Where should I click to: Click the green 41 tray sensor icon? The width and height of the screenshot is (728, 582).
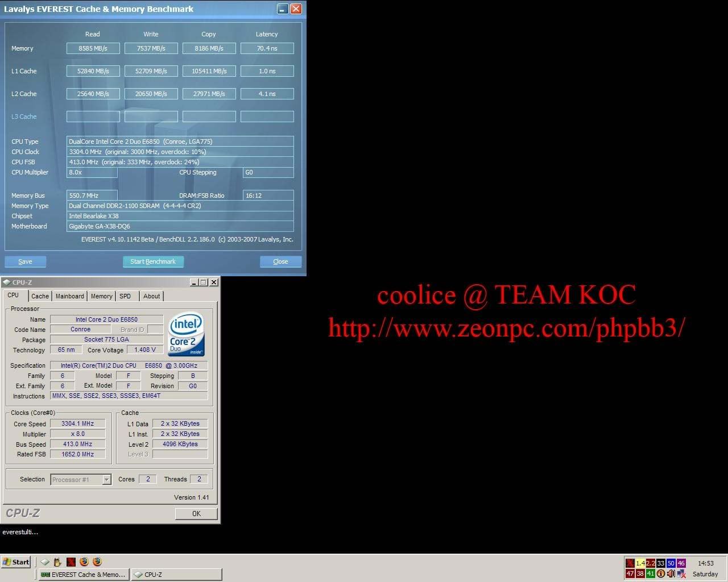coord(651,573)
